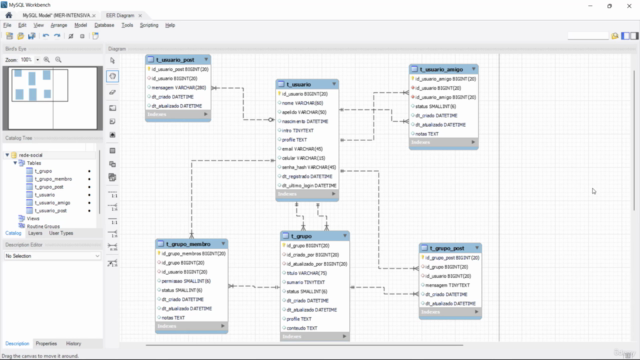The width and height of the screenshot is (640, 360).
Task: Save the model with the toolbar icon
Action: click(31, 36)
